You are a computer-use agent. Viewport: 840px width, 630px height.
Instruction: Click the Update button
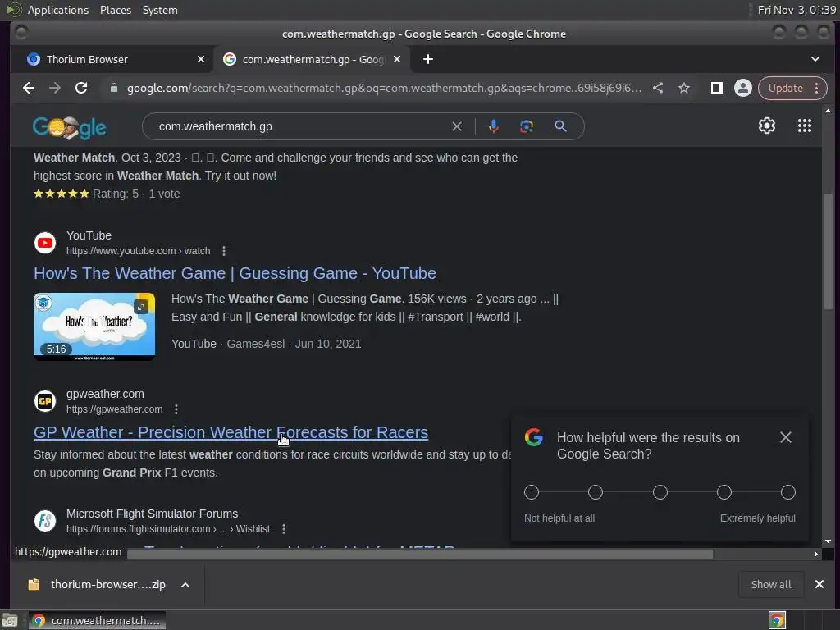pyautogui.click(x=785, y=88)
